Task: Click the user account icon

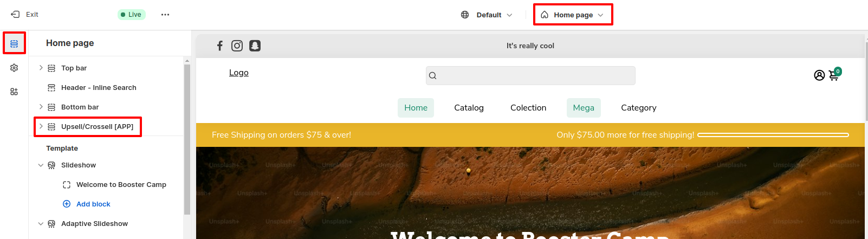Action: [819, 75]
